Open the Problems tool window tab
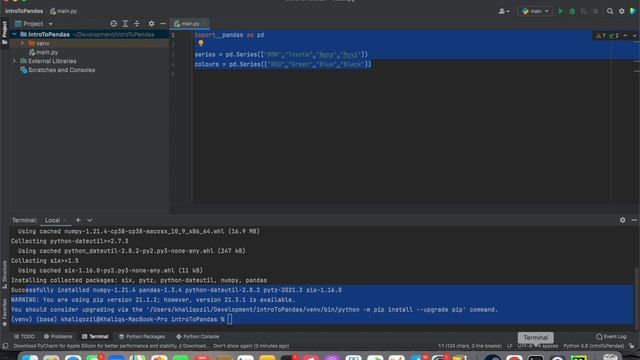 click(58, 337)
